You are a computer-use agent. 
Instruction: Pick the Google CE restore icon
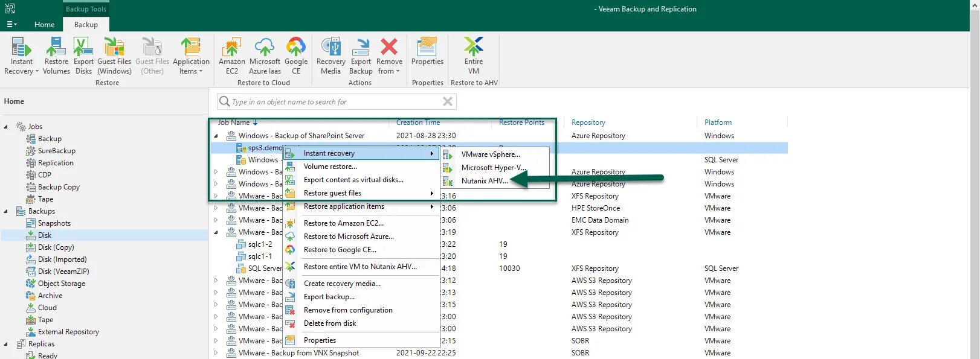pyautogui.click(x=296, y=56)
